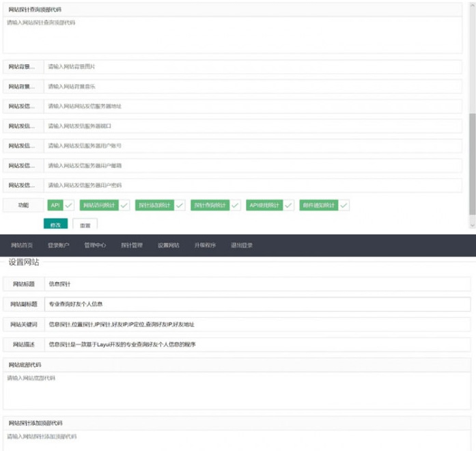Toggle the 探针查询统计 checkbox
The width and height of the screenshot is (476, 451).
coord(215,205)
